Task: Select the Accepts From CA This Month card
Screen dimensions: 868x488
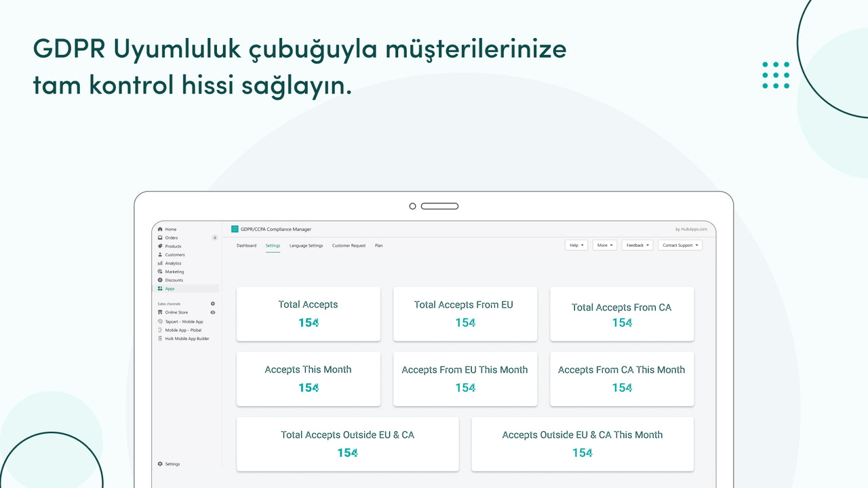Action: pyautogui.click(x=622, y=379)
